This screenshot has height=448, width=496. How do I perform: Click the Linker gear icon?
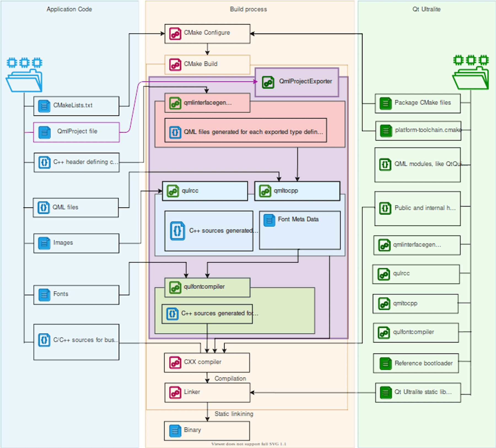pos(175,392)
